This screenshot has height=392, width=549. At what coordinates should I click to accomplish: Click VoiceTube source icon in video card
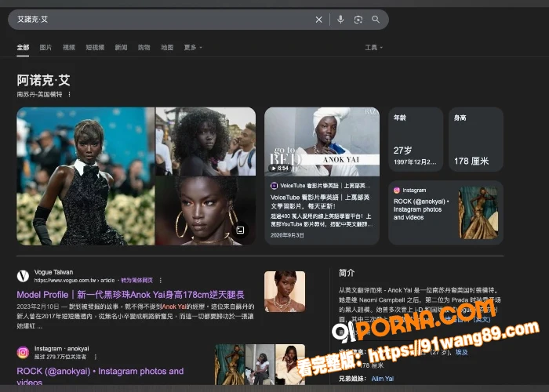coord(274,186)
